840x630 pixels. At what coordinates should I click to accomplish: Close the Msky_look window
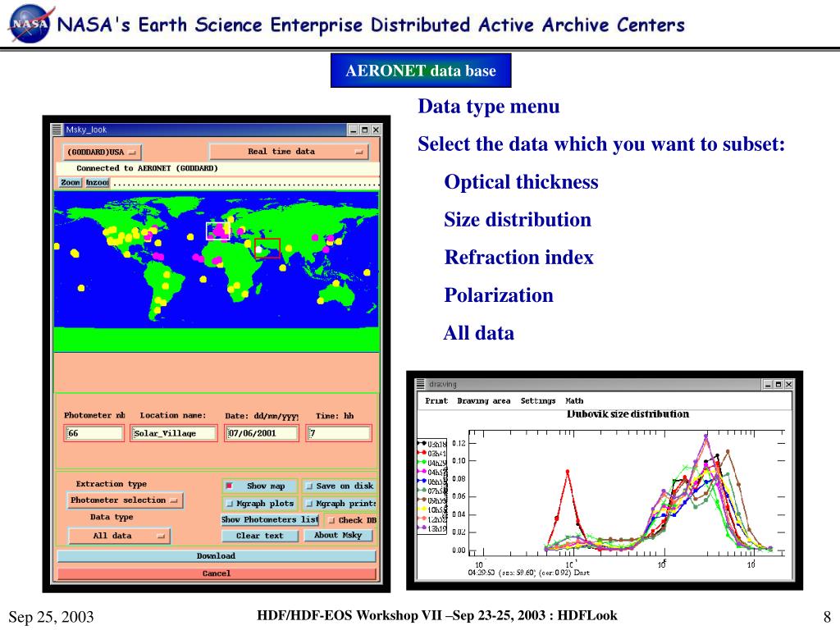(376, 130)
